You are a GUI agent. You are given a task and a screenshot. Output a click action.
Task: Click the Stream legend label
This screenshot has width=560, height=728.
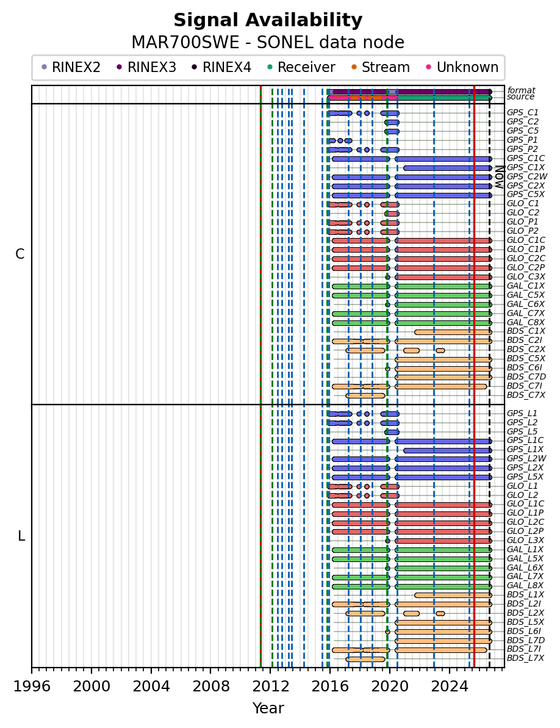[386, 67]
